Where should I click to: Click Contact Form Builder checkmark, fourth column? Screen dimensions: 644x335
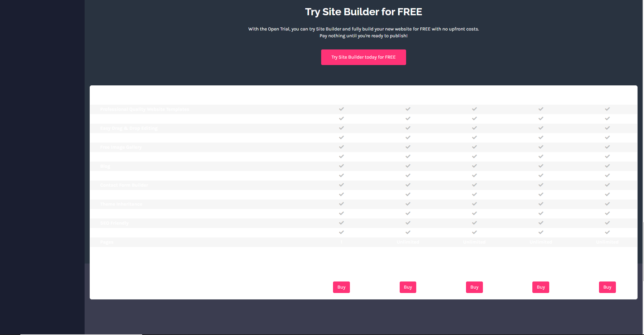[x=541, y=185]
